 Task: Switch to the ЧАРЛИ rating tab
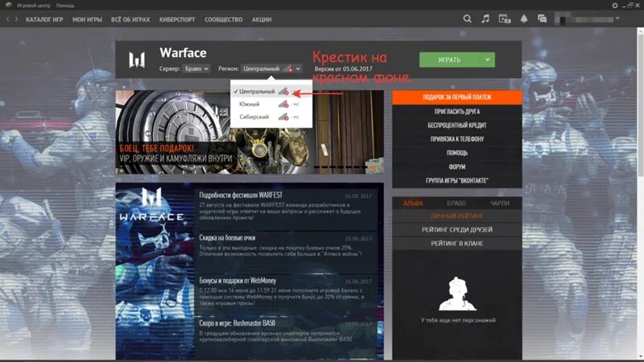(x=499, y=204)
